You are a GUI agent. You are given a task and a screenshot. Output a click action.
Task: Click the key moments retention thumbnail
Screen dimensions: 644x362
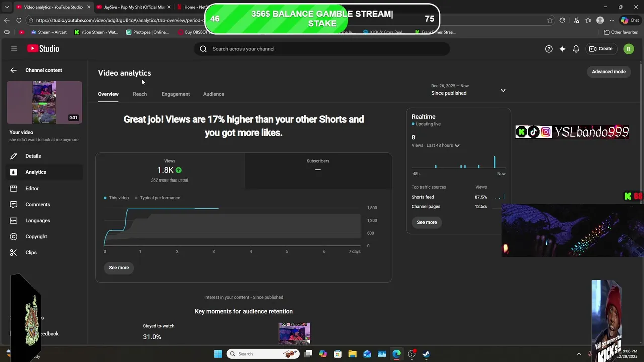[x=294, y=333]
